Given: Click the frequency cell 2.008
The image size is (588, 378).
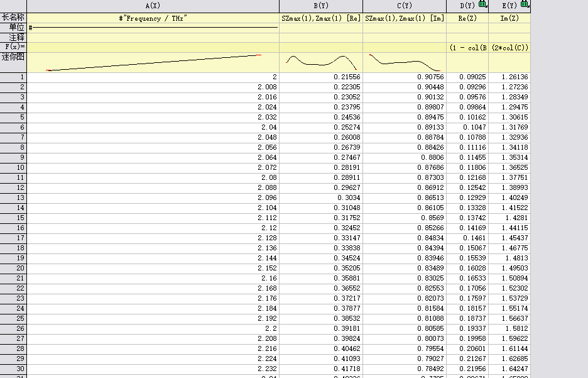Looking at the screenshot, I should tap(153, 87).
